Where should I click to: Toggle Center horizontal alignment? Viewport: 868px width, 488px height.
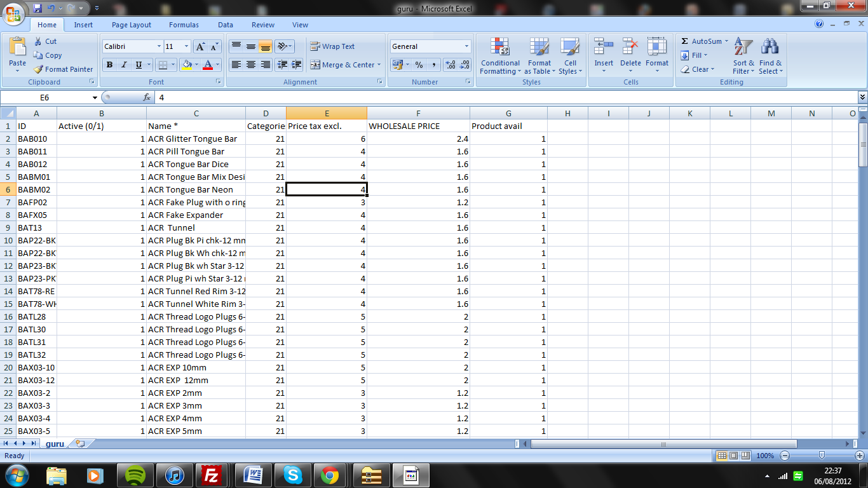coord(250,65)
